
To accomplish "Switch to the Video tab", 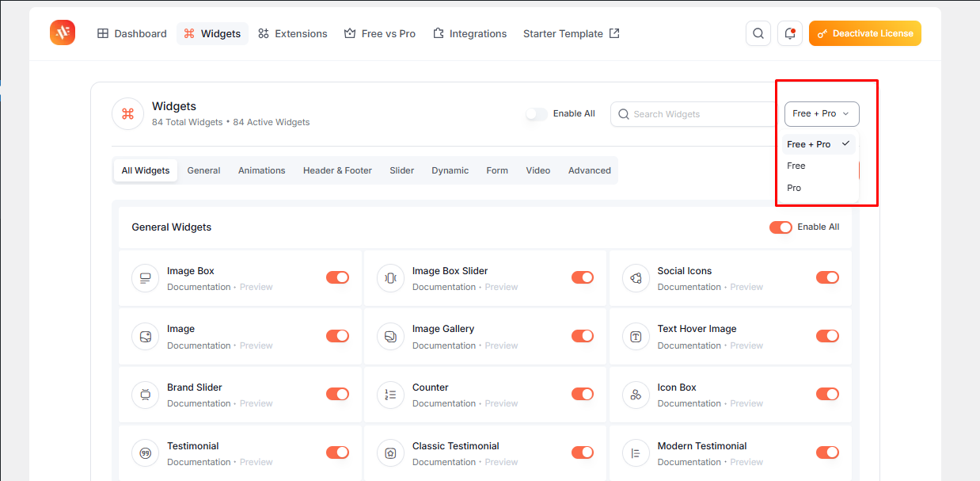I will click(x=538, y=170).
